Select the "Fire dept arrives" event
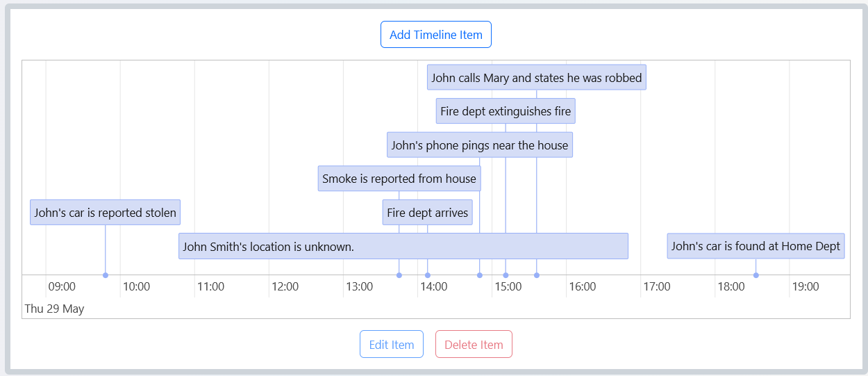 [427, 213]
